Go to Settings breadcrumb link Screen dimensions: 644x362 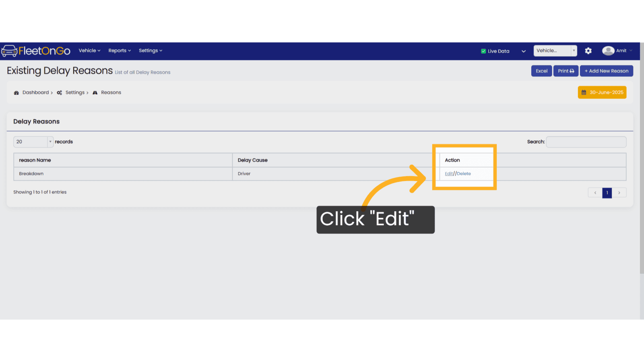coord(75,93)
